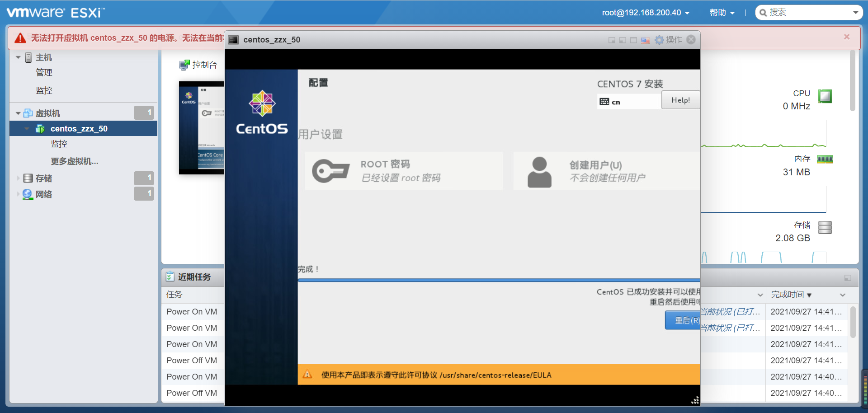Click the VMware ESXi logo
Screen dimensions: 868x413
coord(56,12)
